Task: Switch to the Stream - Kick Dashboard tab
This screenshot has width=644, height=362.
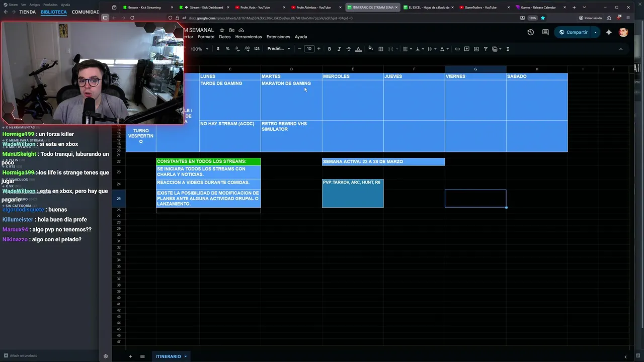Action: 206,8
